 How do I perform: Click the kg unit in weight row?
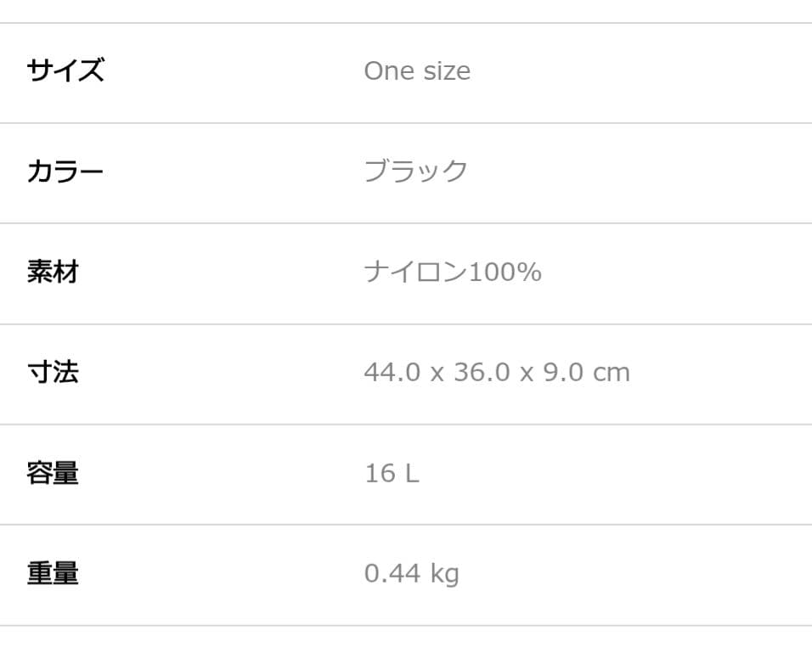click(445, 574)
